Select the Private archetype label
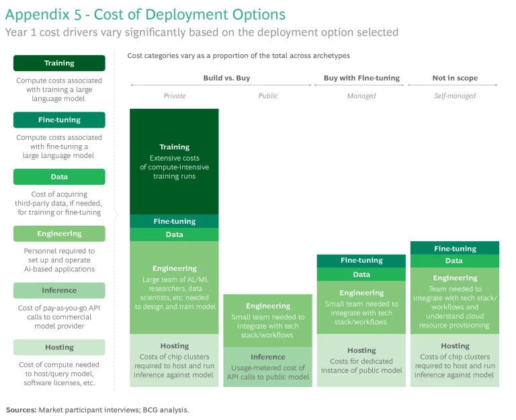 tap(175, 96)
